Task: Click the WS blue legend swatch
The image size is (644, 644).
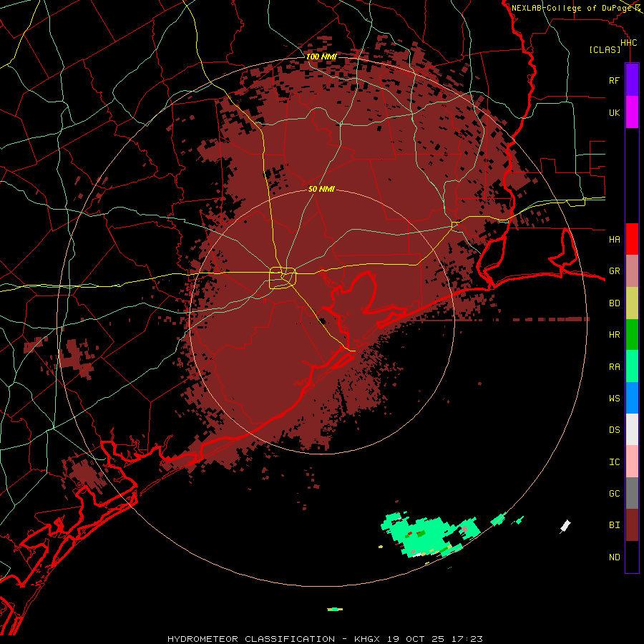Action: click(632, 398)
